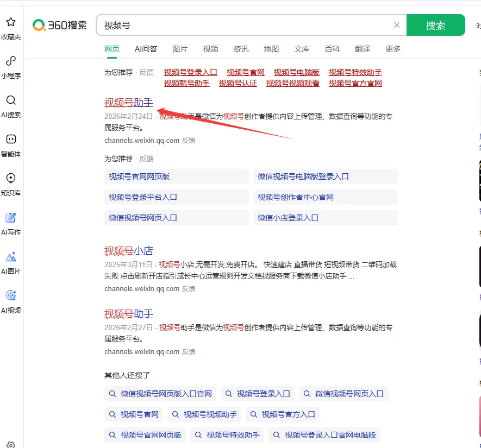Viewport: 481px width, 448px height.
Task: Switch to the 文库 tab
Action: coord(302,49)
